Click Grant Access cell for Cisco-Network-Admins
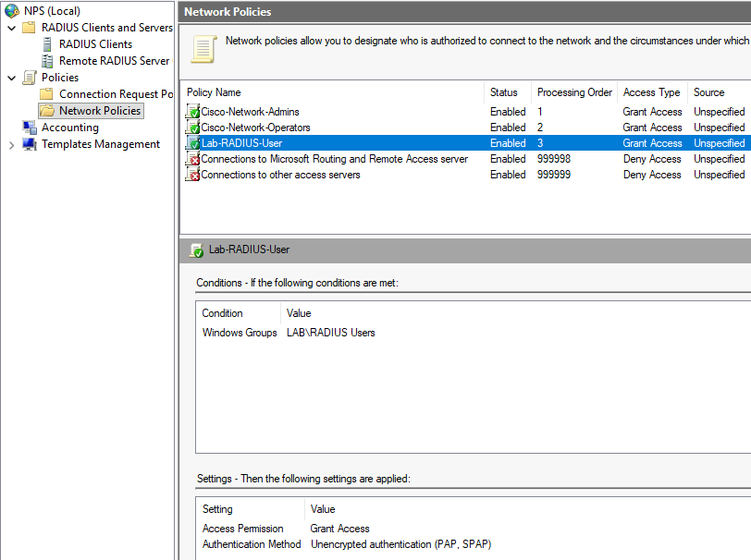 pyautogui.click(x=652, y=112)
